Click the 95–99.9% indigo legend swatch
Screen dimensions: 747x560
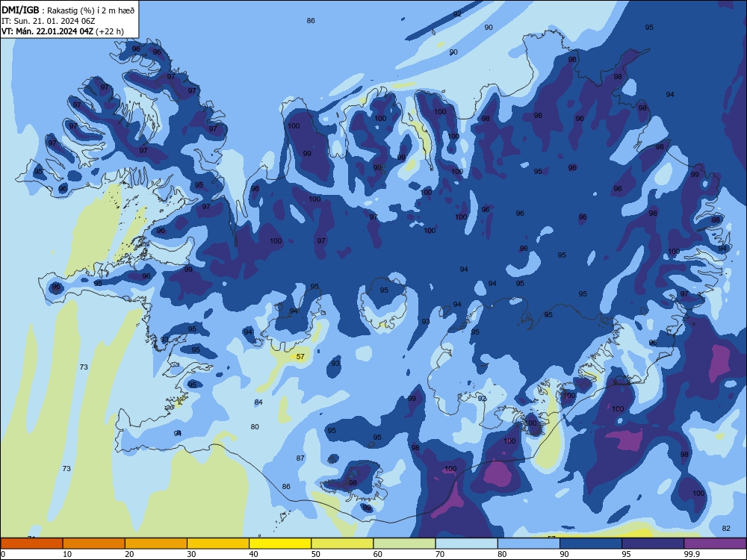[x=653, y=544]
